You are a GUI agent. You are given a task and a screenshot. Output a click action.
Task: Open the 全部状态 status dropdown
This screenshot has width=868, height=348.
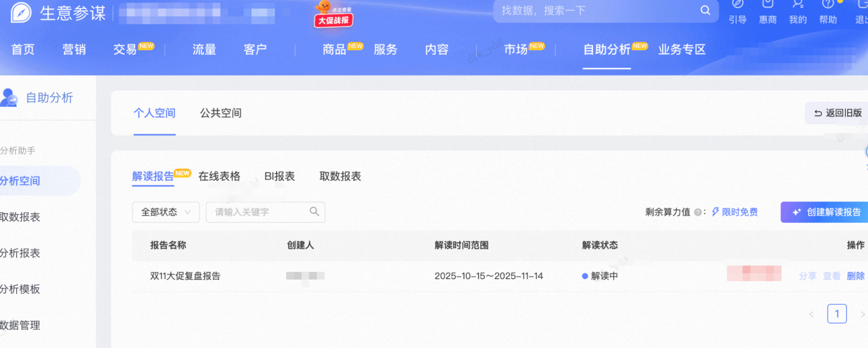coord(166,212)
